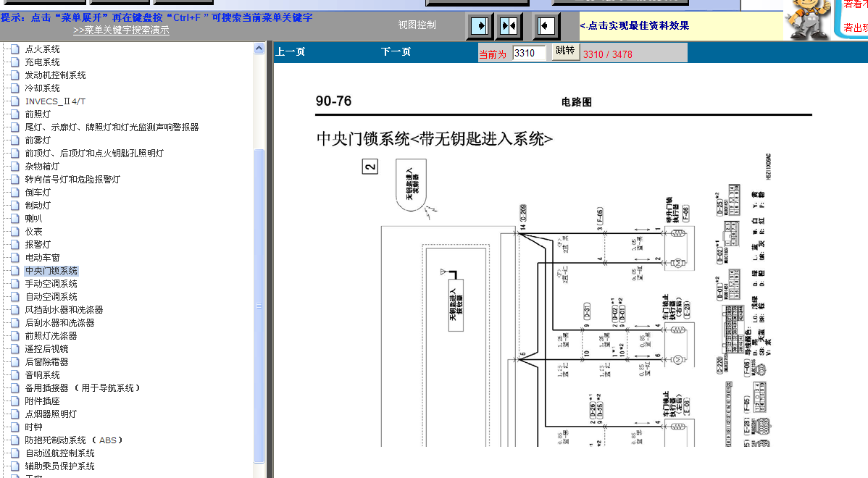
Task: Select 时钟 in the tree
Action: coord(33,427)
